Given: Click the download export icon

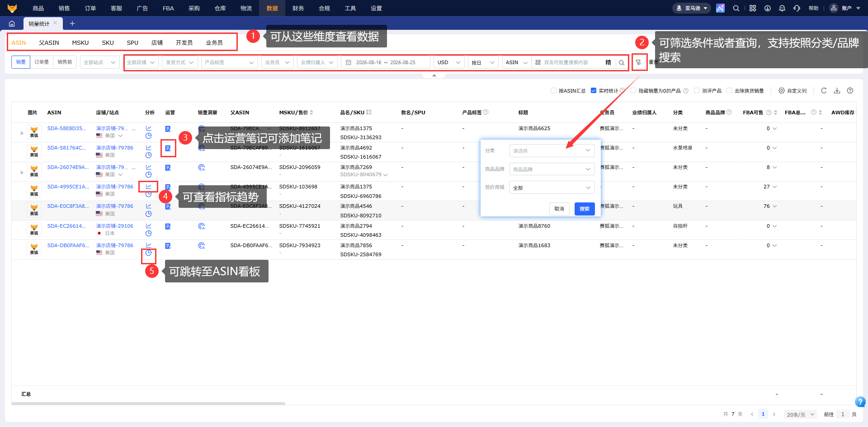Looking at the screenshot, I should [x=837, y=90].
